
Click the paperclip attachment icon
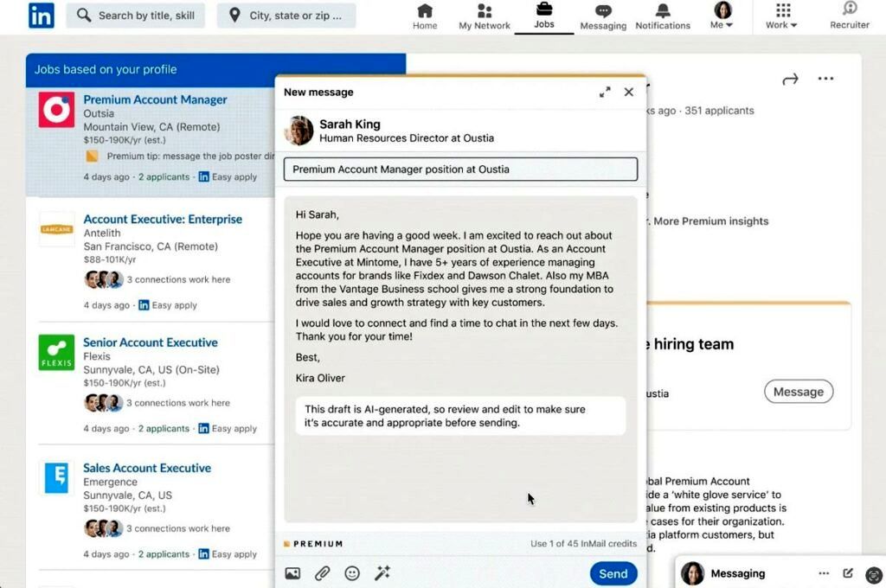click(322, 573)
